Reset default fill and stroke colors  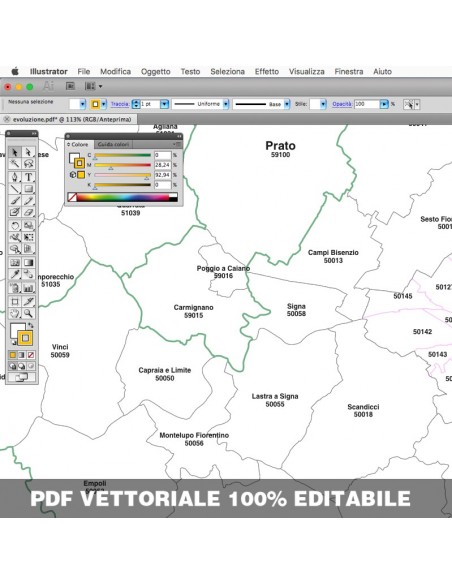(x=13, y=342)
